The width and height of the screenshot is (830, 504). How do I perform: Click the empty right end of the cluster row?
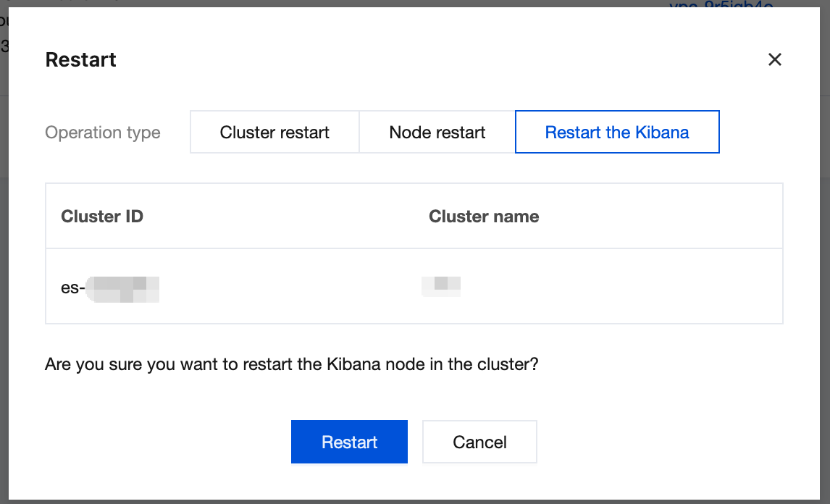[688, 287]
